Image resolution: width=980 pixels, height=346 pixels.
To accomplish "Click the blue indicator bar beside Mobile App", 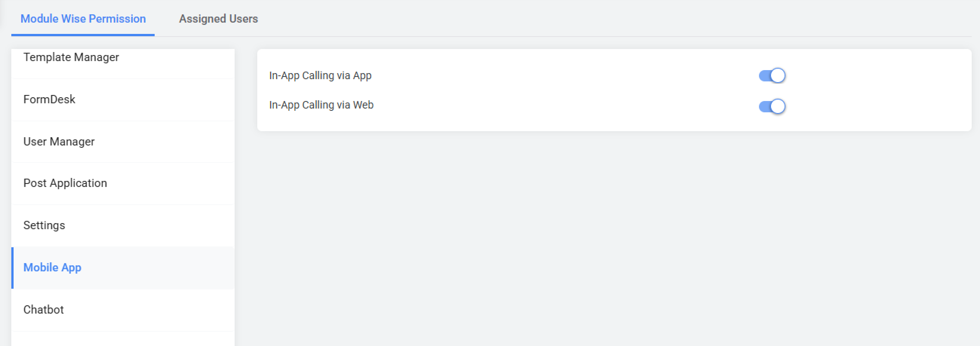I will pyautogui.click(x=12, y=268).
